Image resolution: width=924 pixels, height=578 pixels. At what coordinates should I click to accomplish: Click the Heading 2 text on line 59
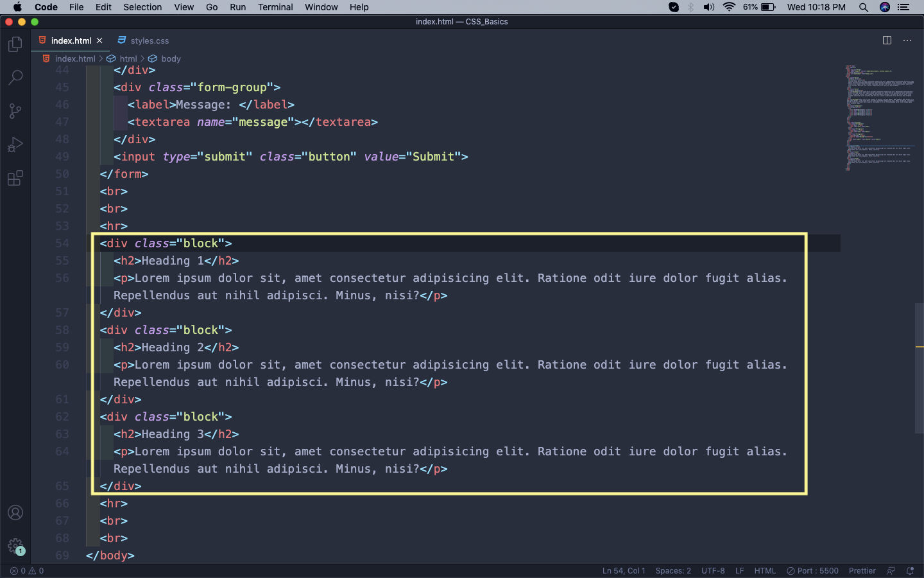point(173,347)
